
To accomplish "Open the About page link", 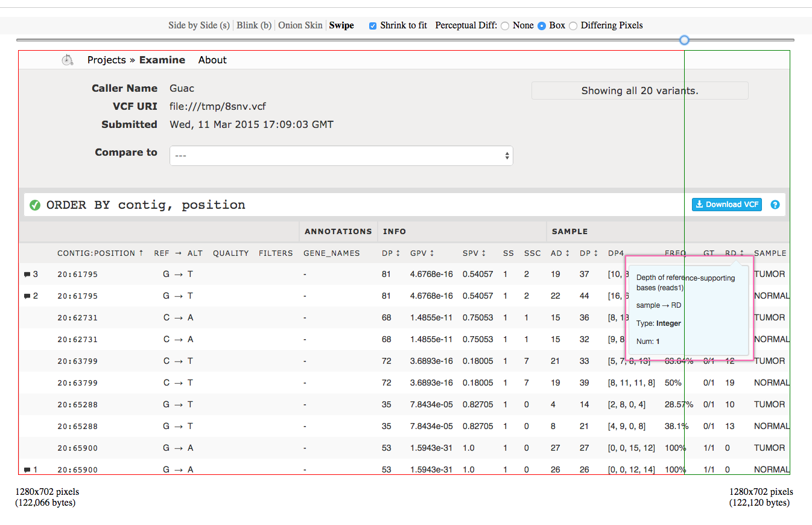I will [x=212, y=60].
